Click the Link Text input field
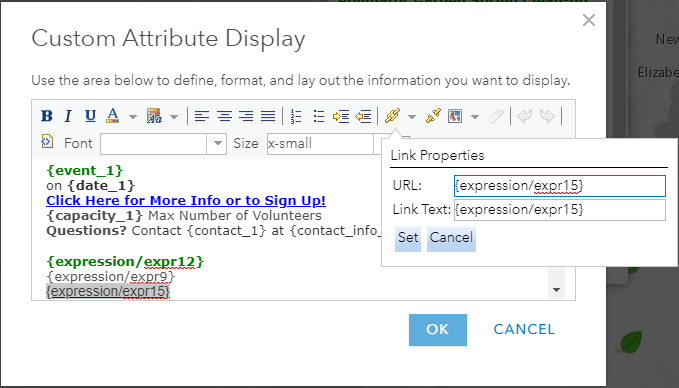The height and width of the screenshot is (388, 679). click(559, 210)
